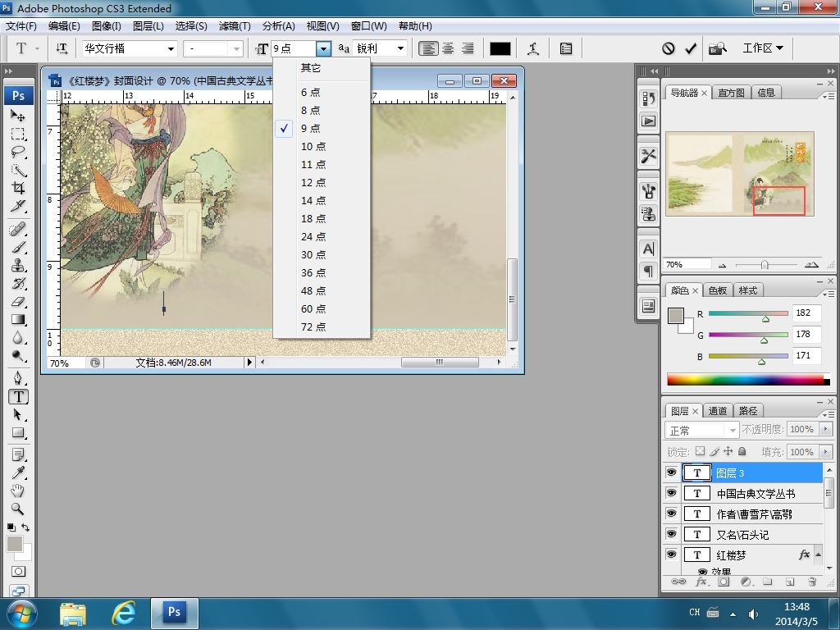
Task: Hide the 图层 3 layer
Action: coord(671,472)
